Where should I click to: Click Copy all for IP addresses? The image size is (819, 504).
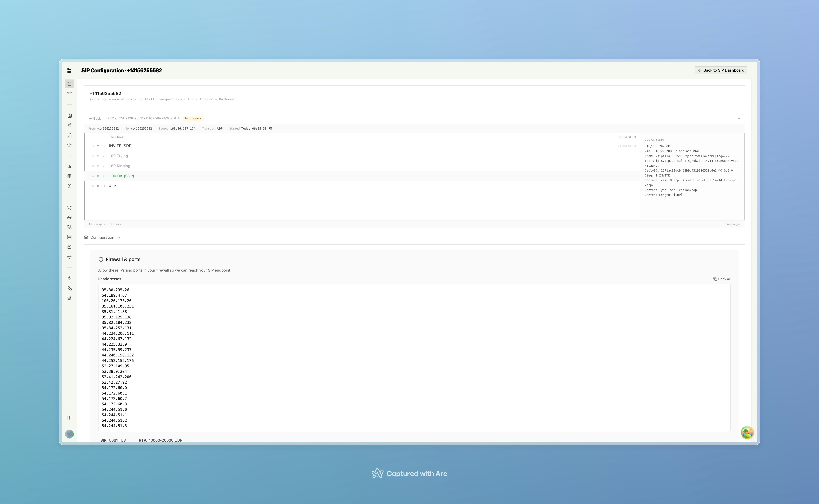(722, 279)
